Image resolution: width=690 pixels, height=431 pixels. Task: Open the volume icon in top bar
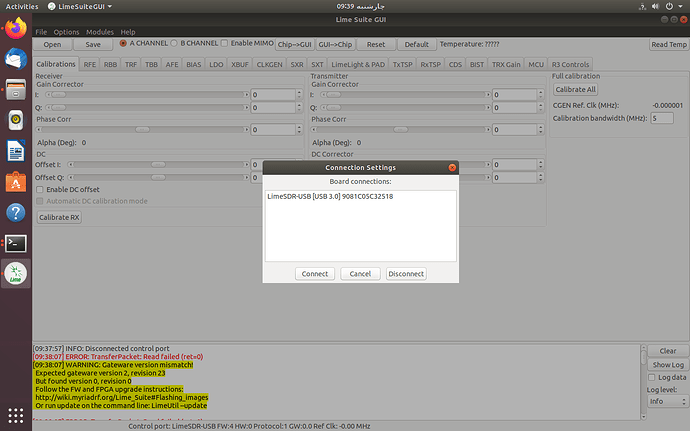pyautogui.click(x=655, y=6)
